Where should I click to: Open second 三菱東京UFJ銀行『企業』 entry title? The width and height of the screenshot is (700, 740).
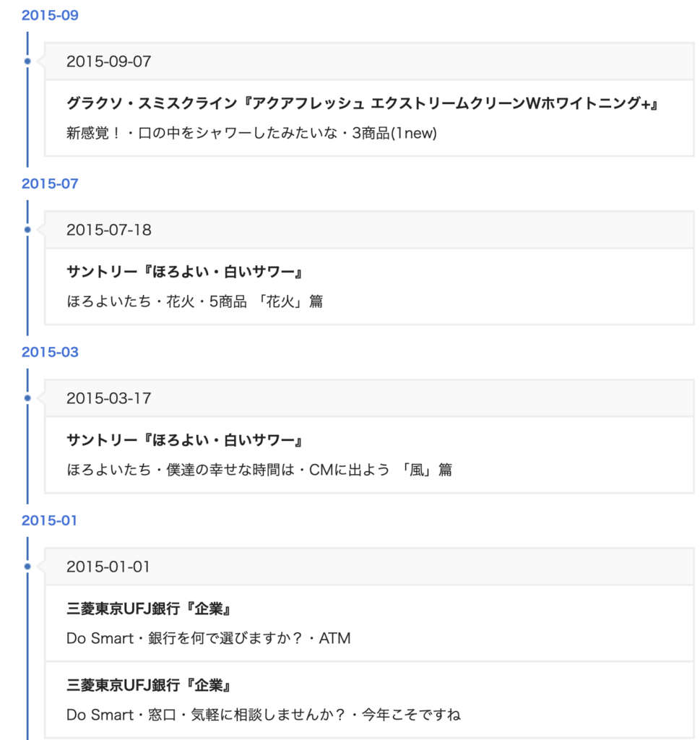tap(149, 685)
